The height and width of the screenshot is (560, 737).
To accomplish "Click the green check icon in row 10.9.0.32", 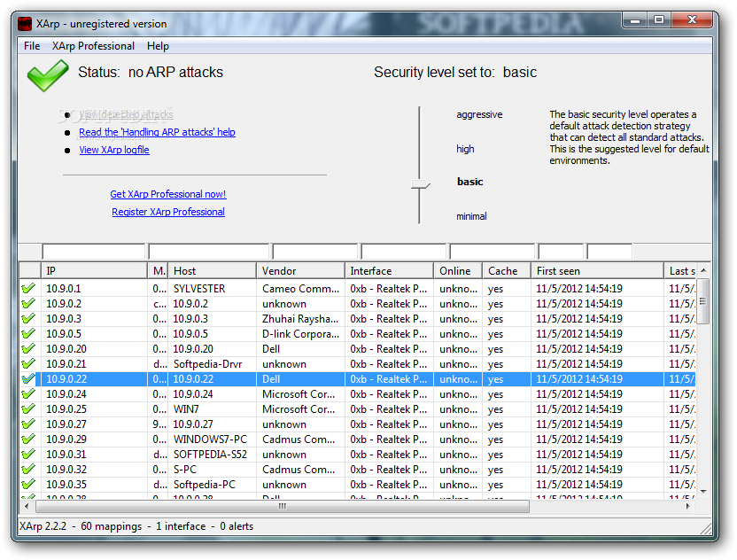I will (x=28, y=469).
